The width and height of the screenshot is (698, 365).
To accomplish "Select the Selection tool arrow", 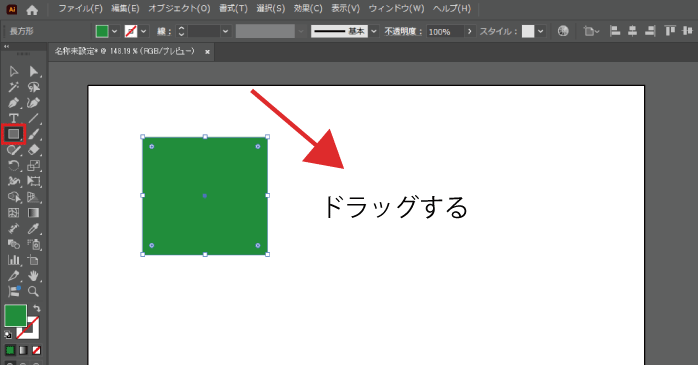I will [13, 71].
